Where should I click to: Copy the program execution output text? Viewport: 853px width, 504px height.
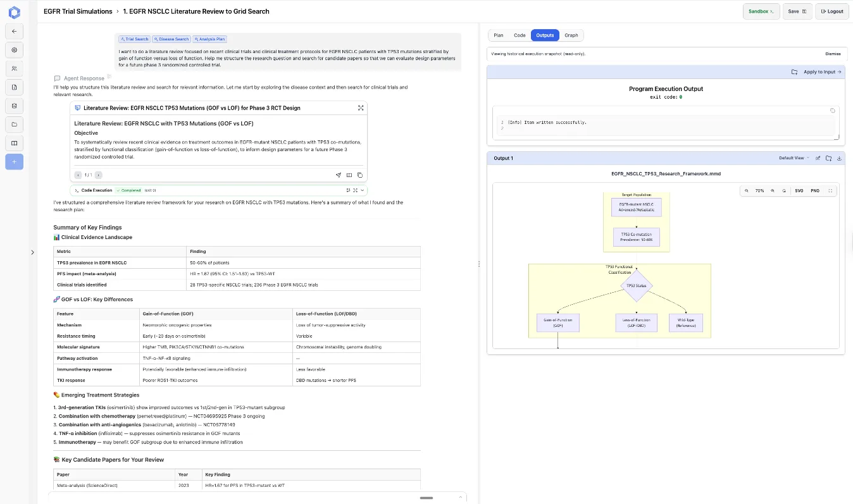[832, 111]
